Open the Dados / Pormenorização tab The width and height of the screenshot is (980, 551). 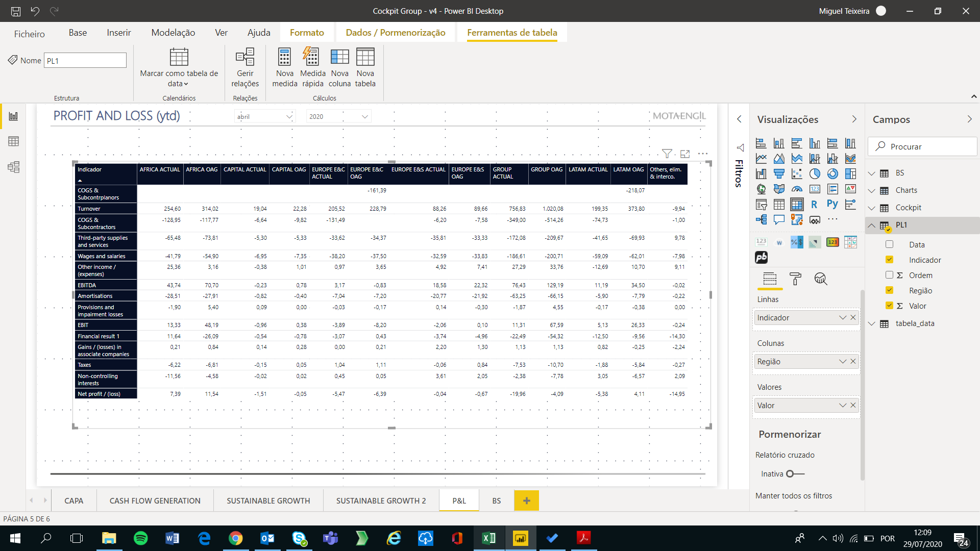pyautogui.click(x=396, y=33)
